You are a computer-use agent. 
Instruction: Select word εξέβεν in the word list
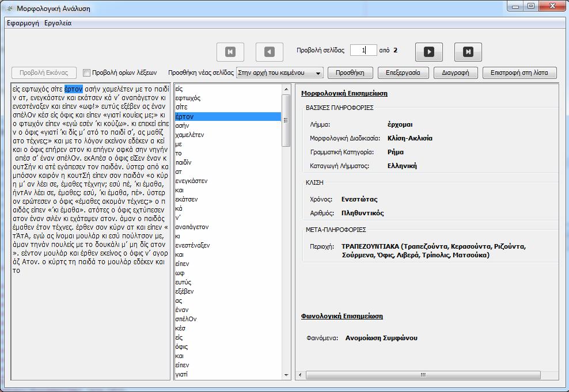click(x=184, y=291)
